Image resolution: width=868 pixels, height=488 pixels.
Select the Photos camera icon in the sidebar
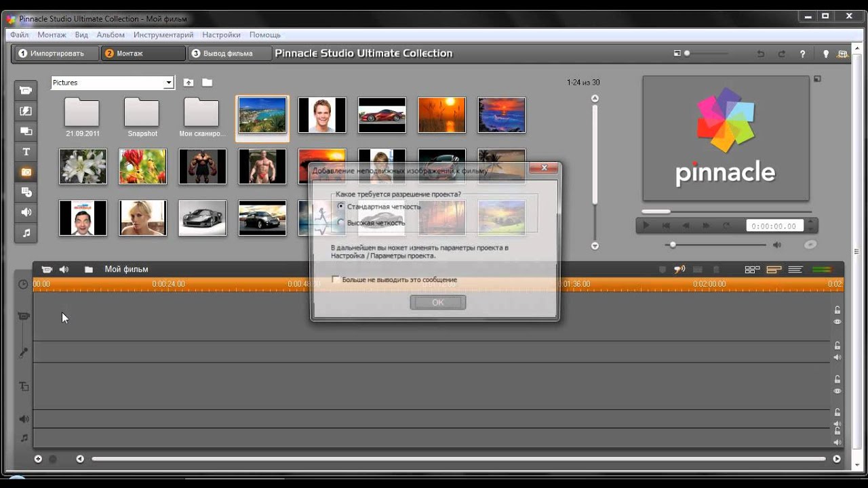(x=26, y=171)
